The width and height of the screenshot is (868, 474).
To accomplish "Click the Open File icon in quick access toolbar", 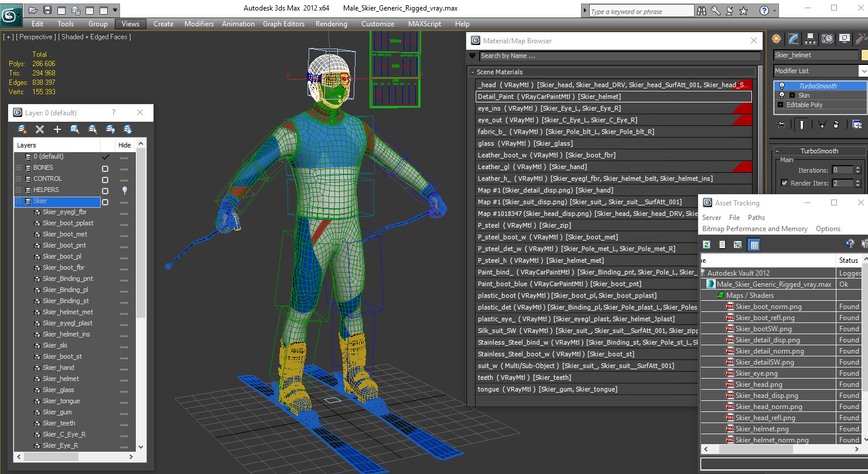I will 33,10.
